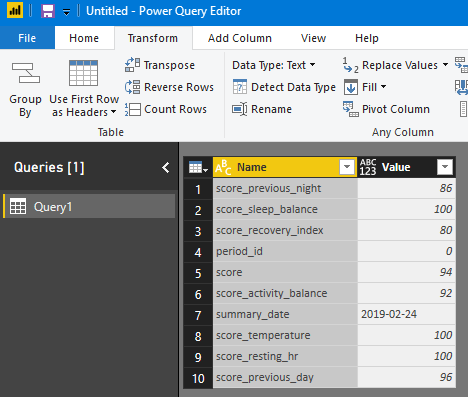Click the value 80 cell
This screenshot has width=468, height=397.
tap(406, 230)
